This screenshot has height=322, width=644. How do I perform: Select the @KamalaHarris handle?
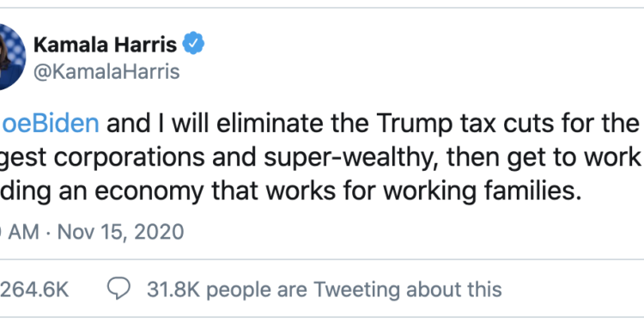106,72
